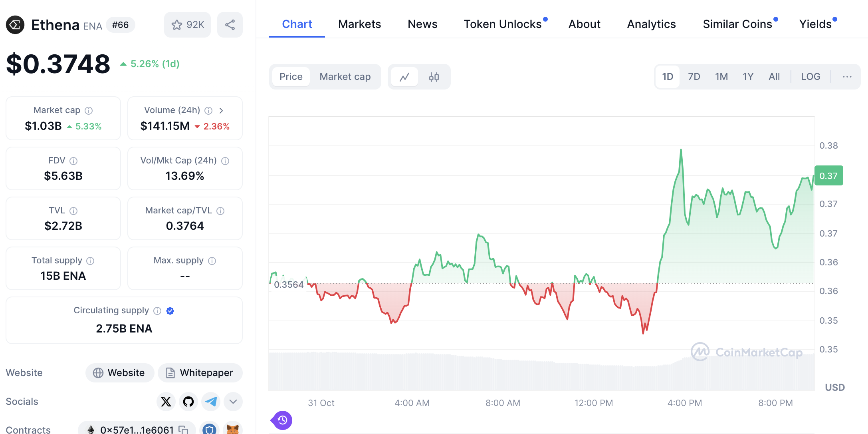
Task: Select the 1D time range
Action: 668,77
